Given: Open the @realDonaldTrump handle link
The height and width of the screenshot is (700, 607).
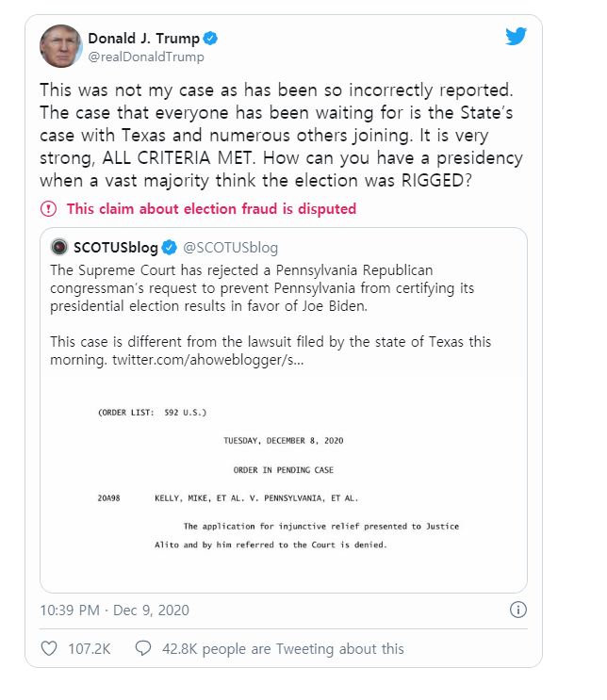Looking at the screenshot, I should pos(146,57).
